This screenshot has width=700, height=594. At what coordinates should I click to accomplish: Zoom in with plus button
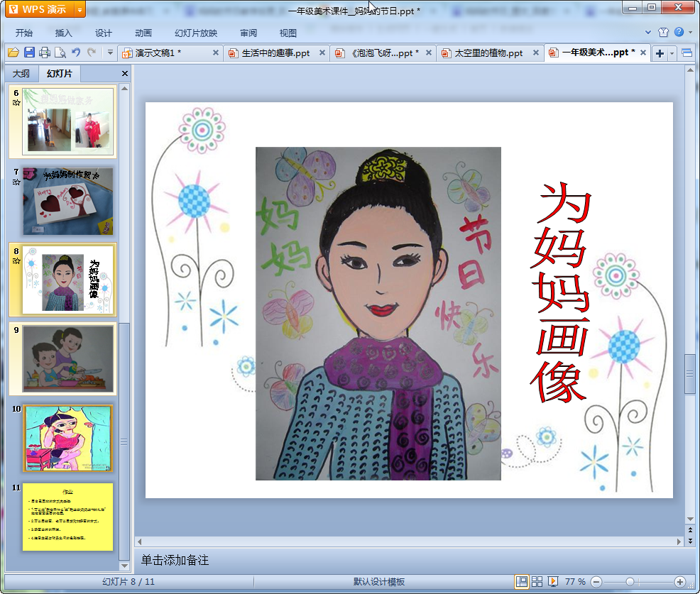680,581
